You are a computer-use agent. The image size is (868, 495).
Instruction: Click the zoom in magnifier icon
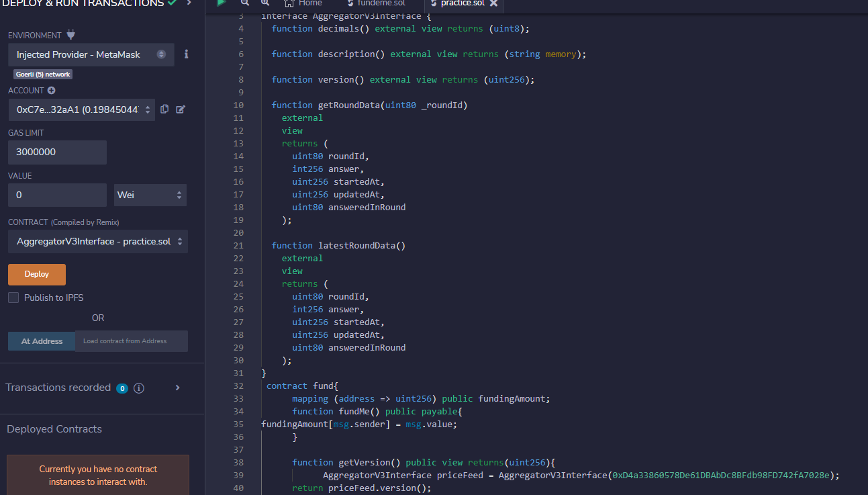point(265,3)
